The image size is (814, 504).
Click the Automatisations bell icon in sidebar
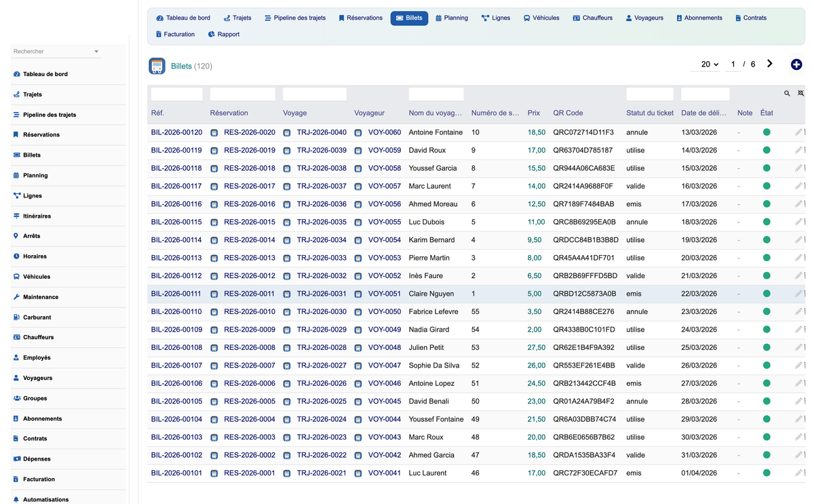pos(16,499)
